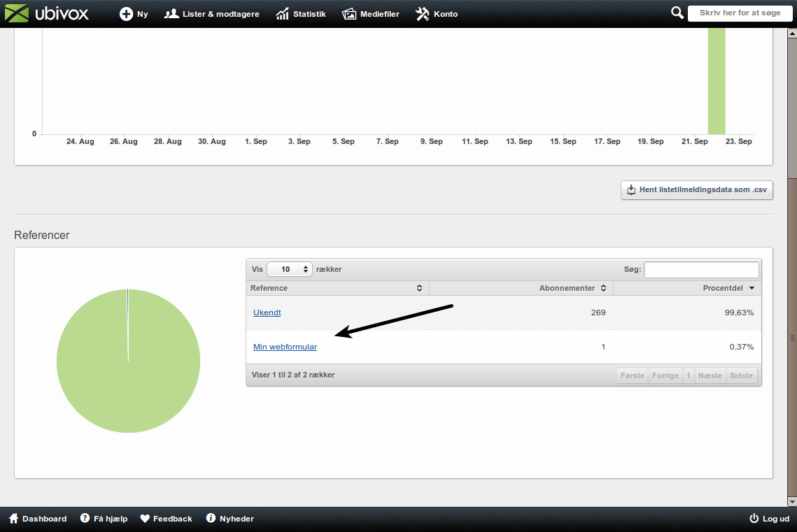Click the Søg filter field in table
The image size is (797, 532).
[x=701, y=270]
